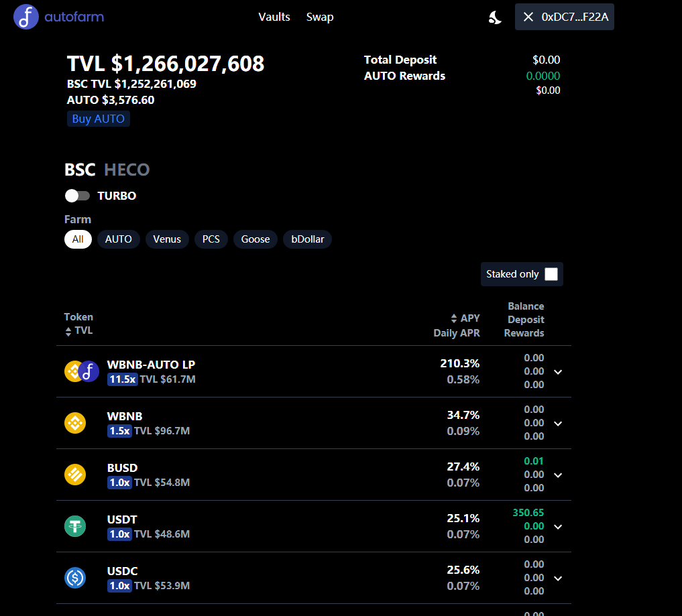Click the autofarm logo icon
This screenshot has width=682, height=616.
click(26, 17)
